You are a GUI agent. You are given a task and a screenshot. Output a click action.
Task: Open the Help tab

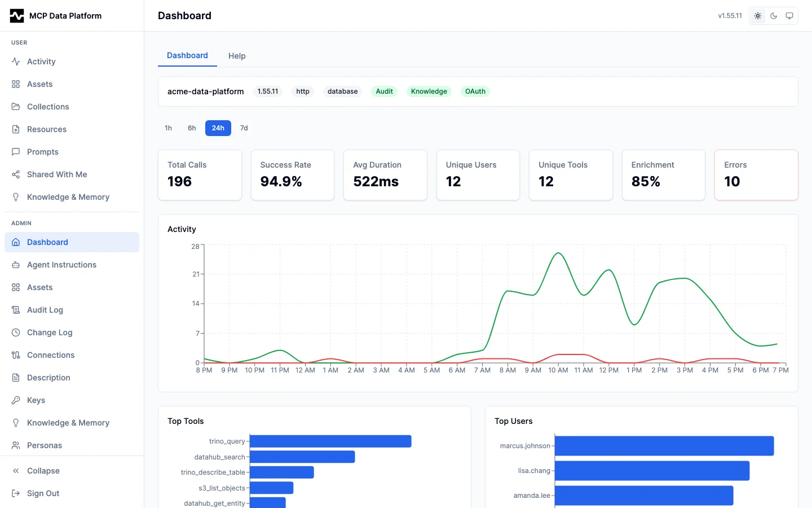(x=237, y=56)
